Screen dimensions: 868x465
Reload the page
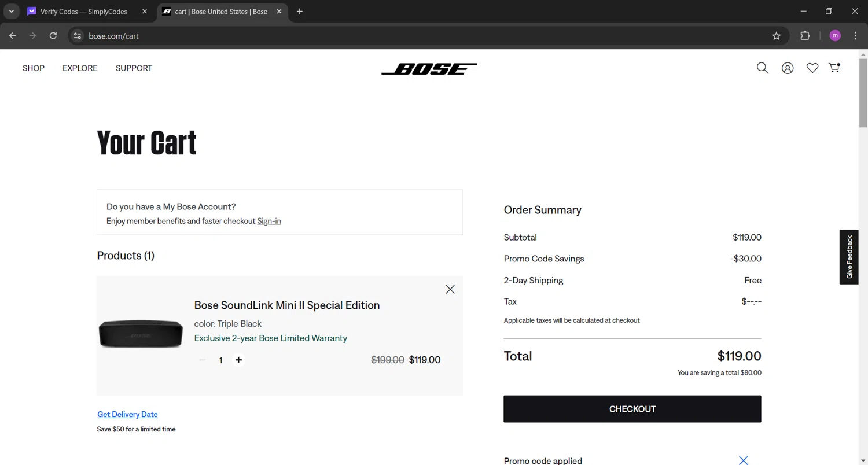pos(53,36)
